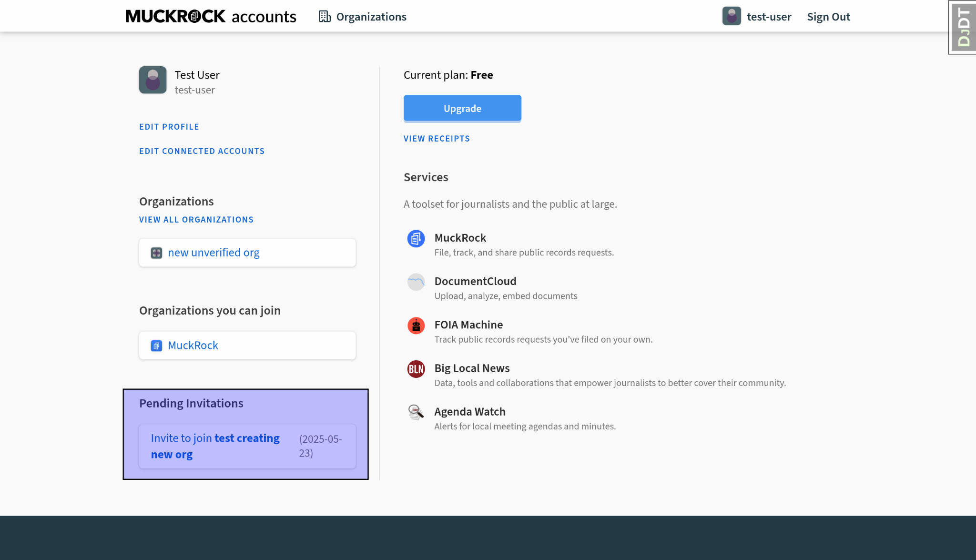
Task: Click 'File, track, and share public records requests.'
Action: point(524,253)
